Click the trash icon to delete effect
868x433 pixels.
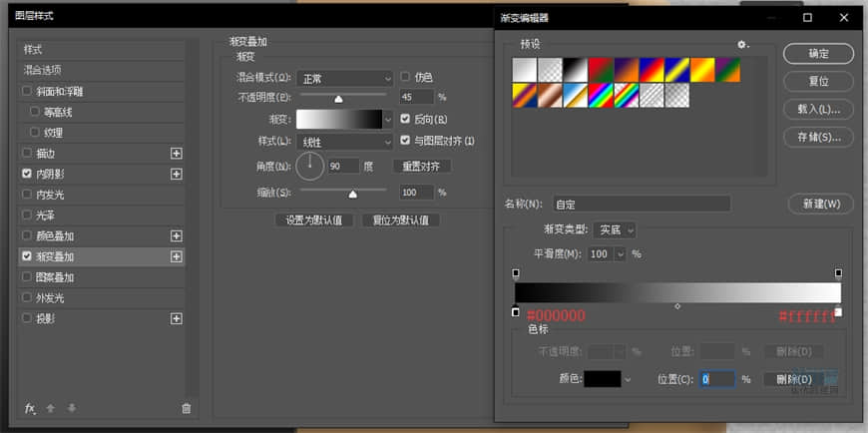(x=186, y=409)
